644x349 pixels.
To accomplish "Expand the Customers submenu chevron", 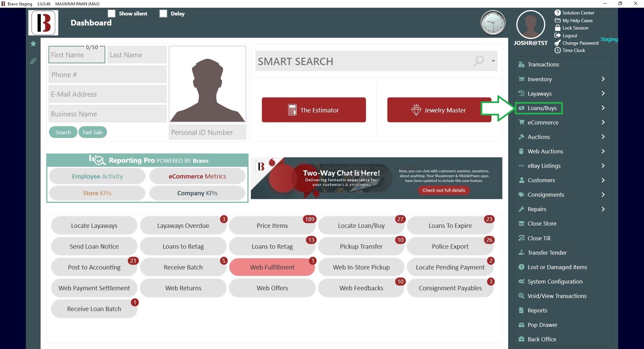I will tap(603, 180).
